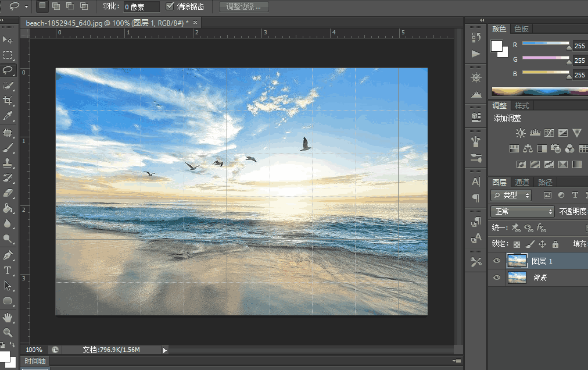The image size is (588, 370).
Task: Select the Crop tool
Action: [x=8, y=101]
